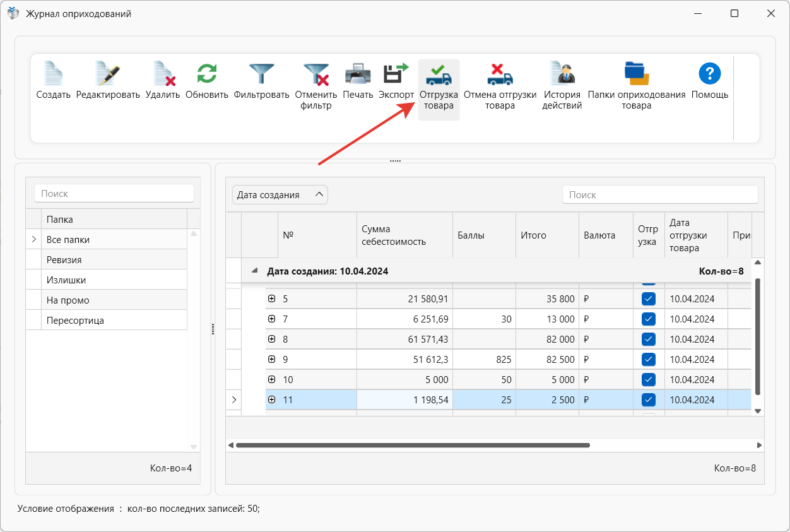Toggle Отгрузка checkbox in row 10
Screen dimensions: 790x532
point(649,380)
